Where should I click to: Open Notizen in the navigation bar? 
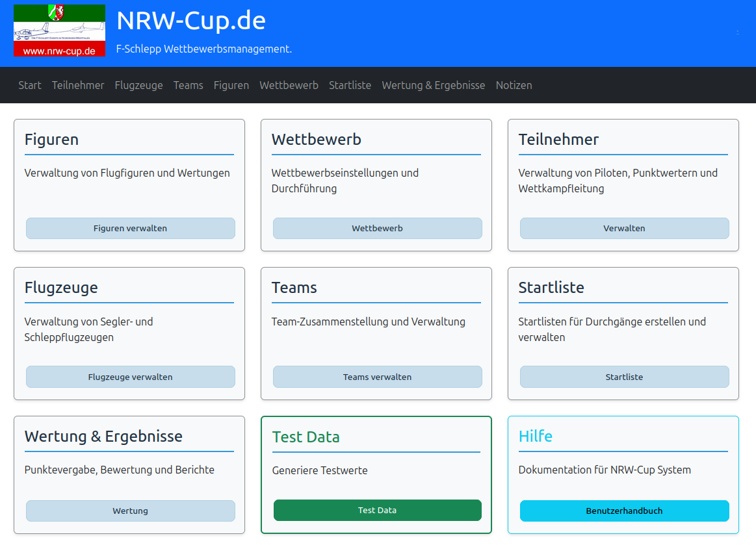click(514, 85)
